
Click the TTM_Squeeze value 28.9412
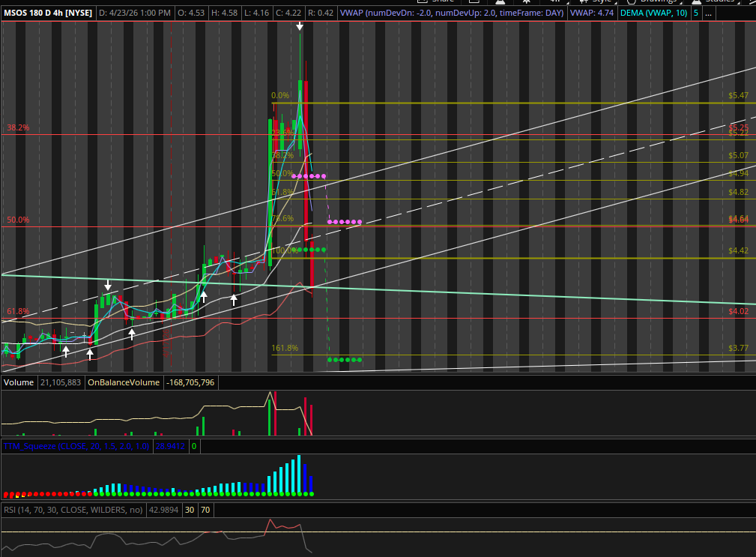click(x=170, y=446)
